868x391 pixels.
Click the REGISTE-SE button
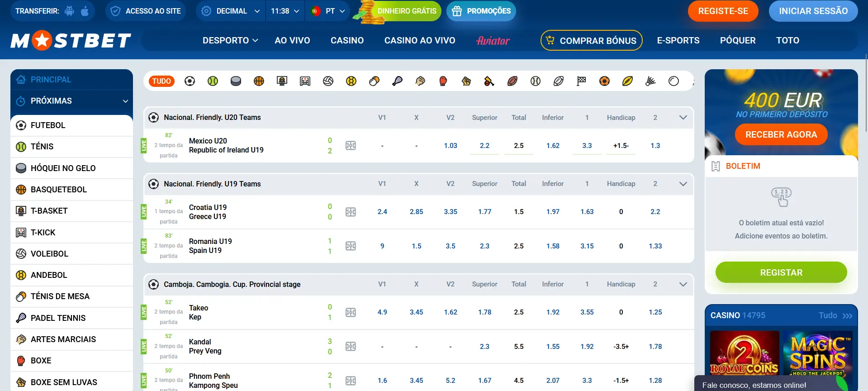723,11
